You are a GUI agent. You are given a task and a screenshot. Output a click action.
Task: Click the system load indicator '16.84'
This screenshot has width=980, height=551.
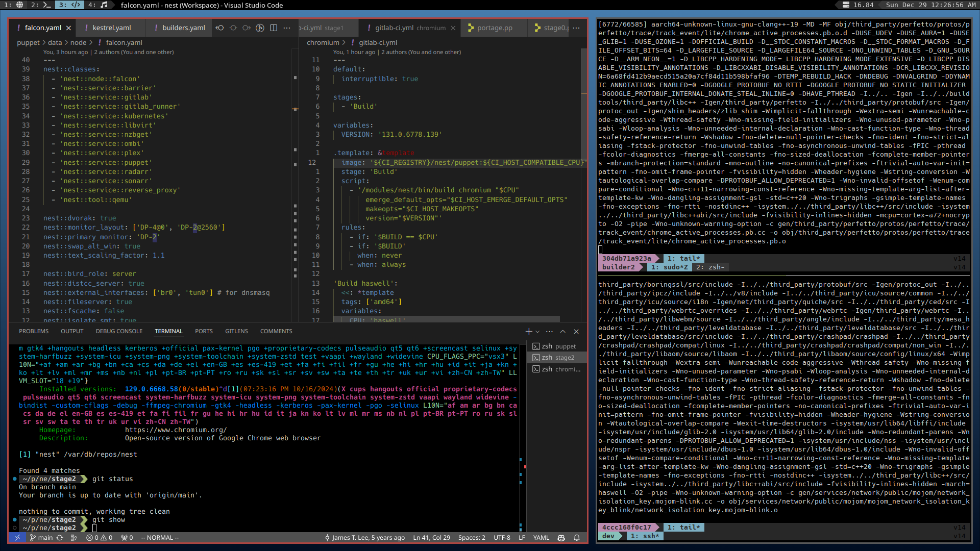point(858,5)
